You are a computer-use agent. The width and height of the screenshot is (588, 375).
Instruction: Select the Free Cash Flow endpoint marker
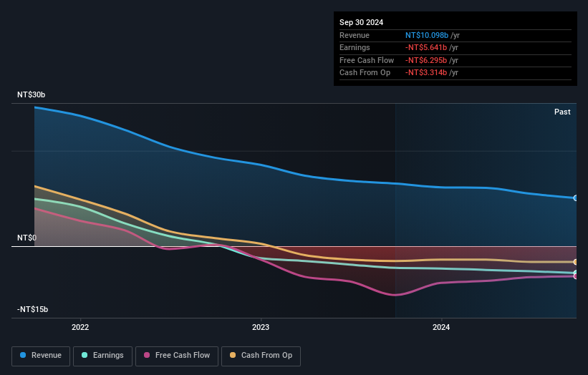click(x=576, y=276)
